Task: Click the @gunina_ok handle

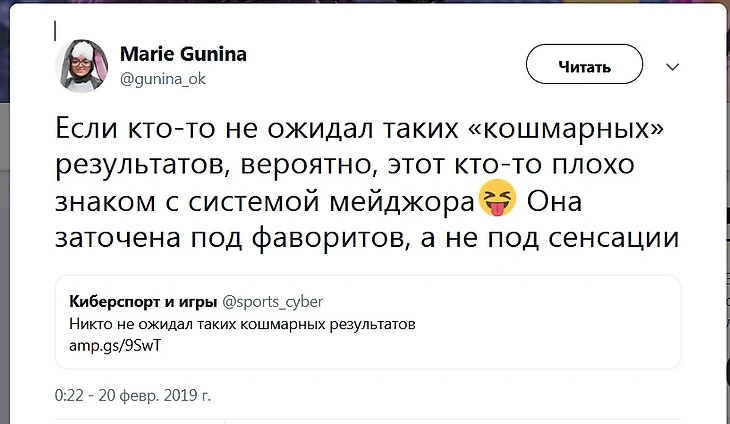Action: [x=163, y=79]
